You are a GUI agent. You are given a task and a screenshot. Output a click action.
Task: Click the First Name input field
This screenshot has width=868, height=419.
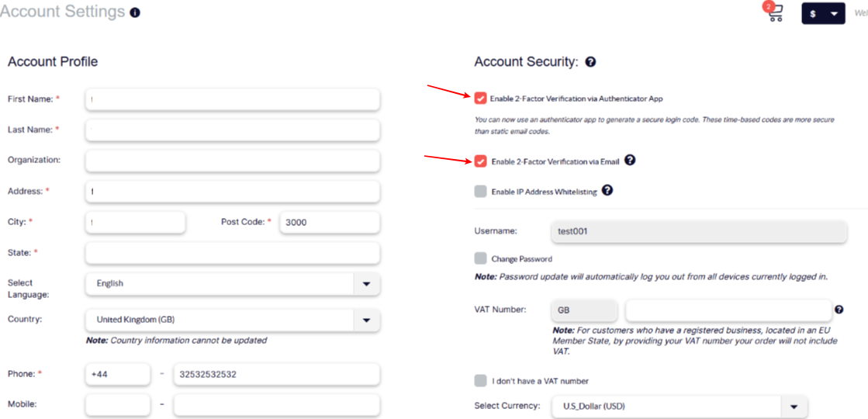pos(233,99)
